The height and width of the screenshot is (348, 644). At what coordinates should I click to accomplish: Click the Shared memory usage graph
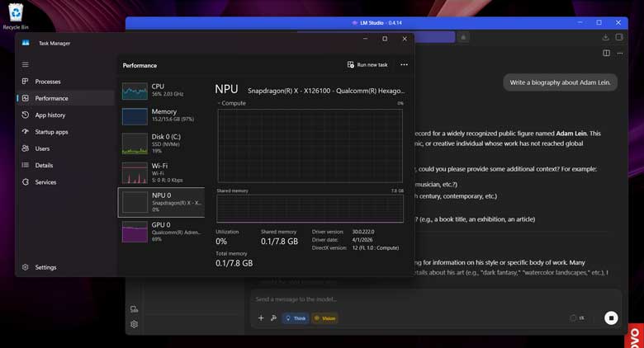tap(310, 209)
